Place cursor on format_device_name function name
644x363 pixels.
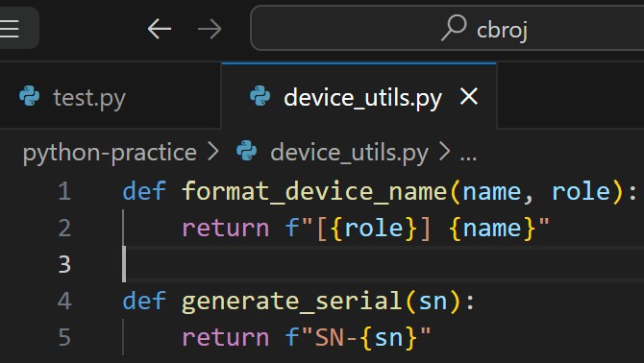pos(314,191)
